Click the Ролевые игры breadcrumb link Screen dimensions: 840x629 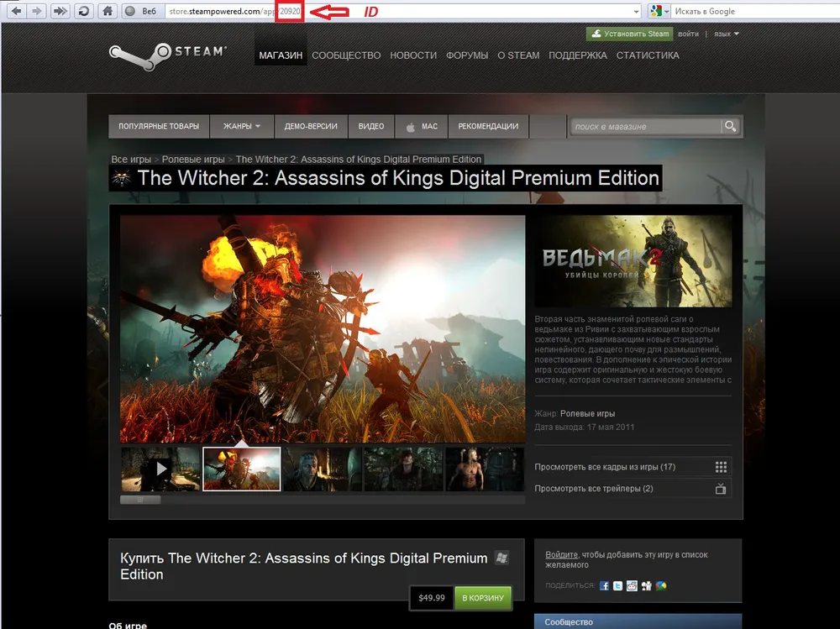pos(193,159)
